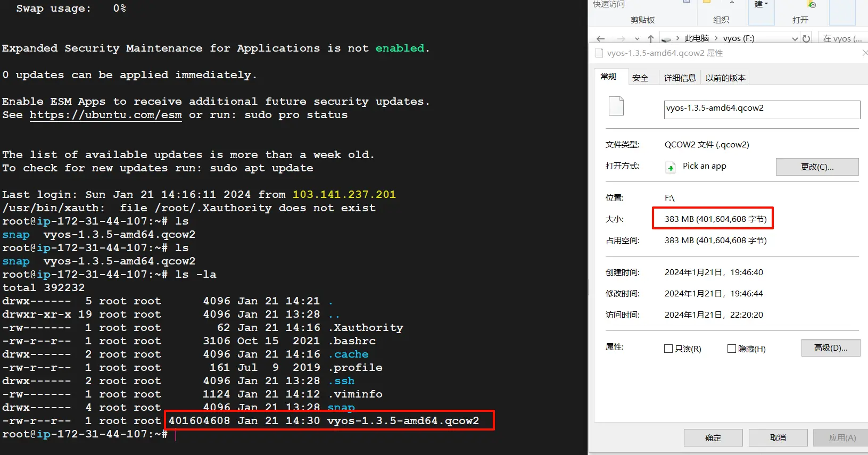868x455 pixels.
Task: Click the file icon in dialog title bar
Action: (600, 53)
